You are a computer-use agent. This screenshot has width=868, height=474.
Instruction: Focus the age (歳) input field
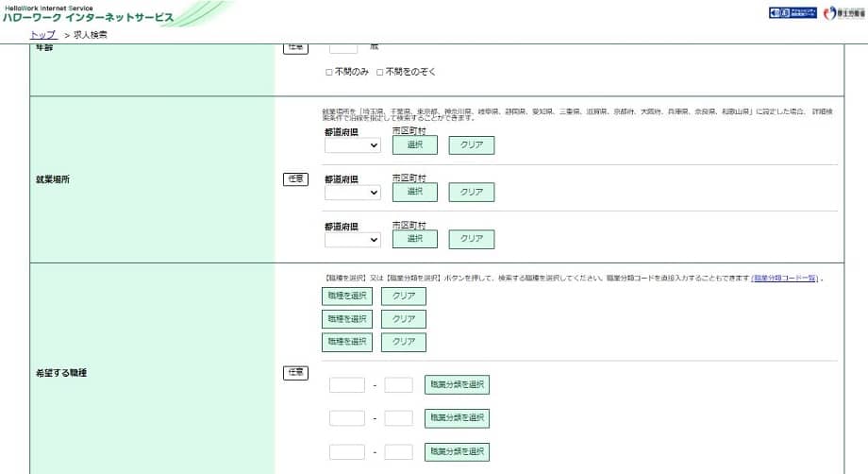pyautogui.click(x=342, y=46)
